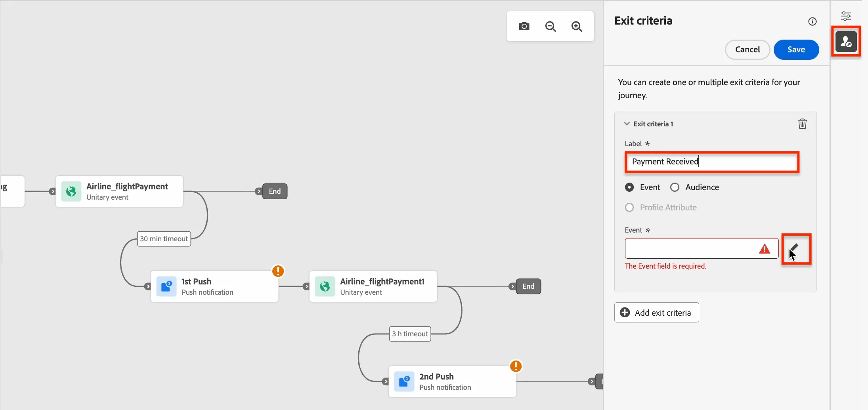This screenshot has height=410, width=868.
Task: Click warning badge on 1st Push node
Action: 278,271
